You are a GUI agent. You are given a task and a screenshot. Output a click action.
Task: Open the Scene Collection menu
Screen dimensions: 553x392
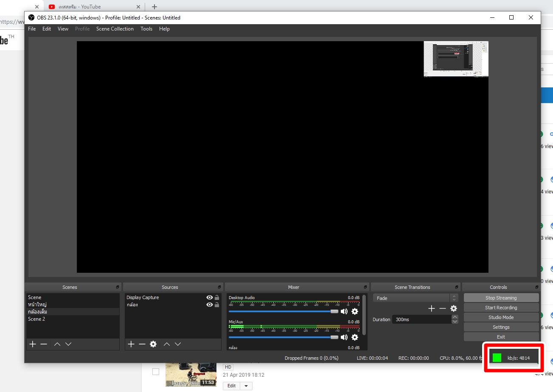pyautogui.click(x=115, y=29)
